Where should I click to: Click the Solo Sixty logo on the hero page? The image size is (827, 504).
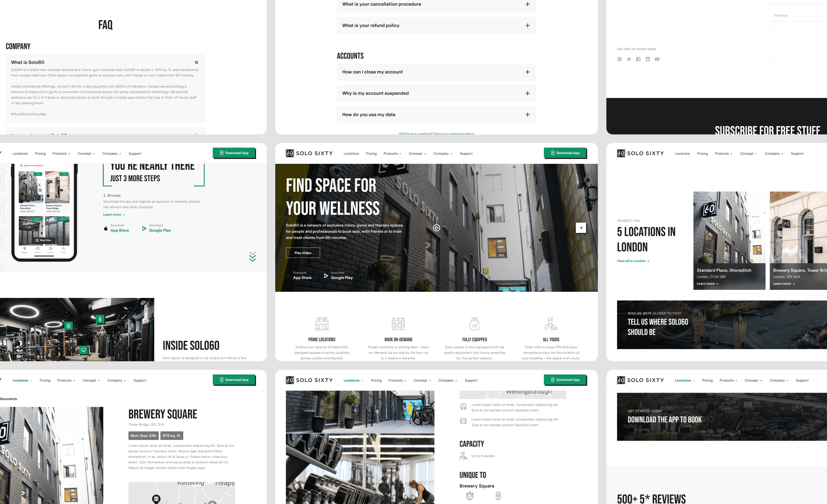pos(309,153)
